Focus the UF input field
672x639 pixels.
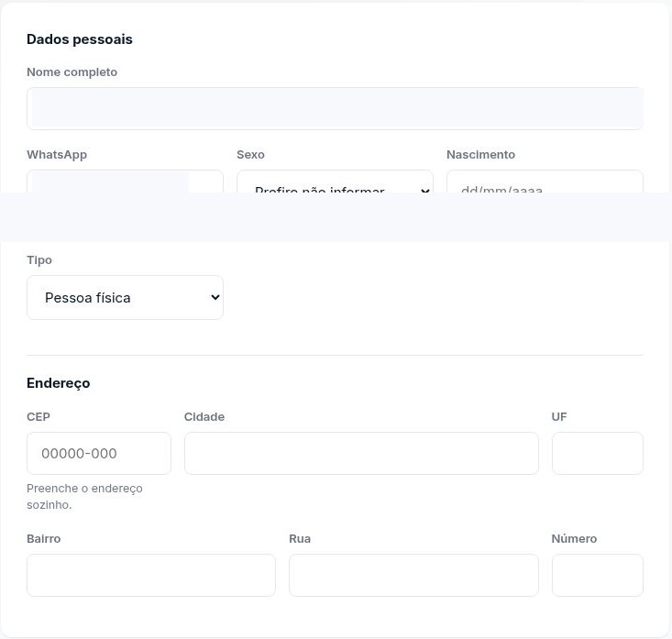click(x=598, y=454)
